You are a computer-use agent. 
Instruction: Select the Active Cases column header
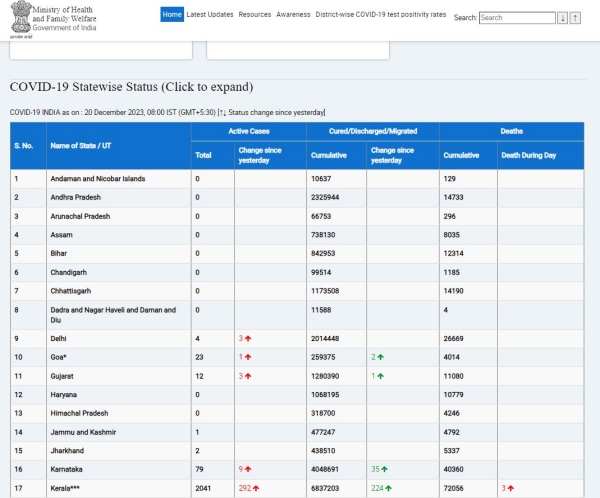pos(248,130)
